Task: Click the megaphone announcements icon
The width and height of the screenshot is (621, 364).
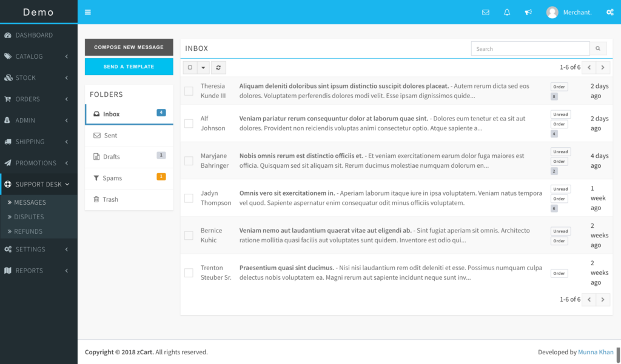Action: 528,12
